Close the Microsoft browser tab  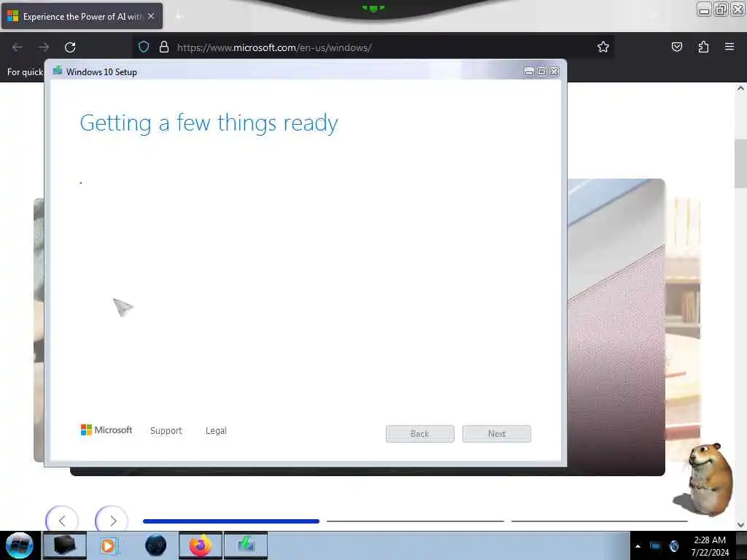tap(151, 16)
